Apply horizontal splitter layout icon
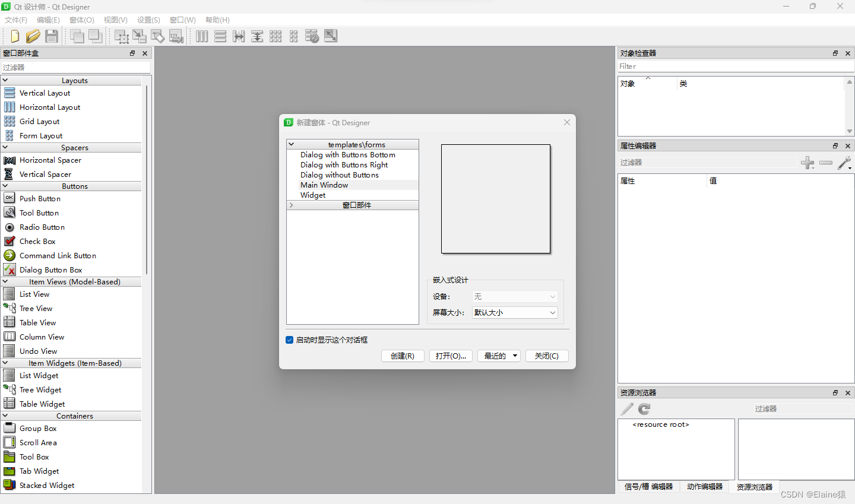 (239, 36)
